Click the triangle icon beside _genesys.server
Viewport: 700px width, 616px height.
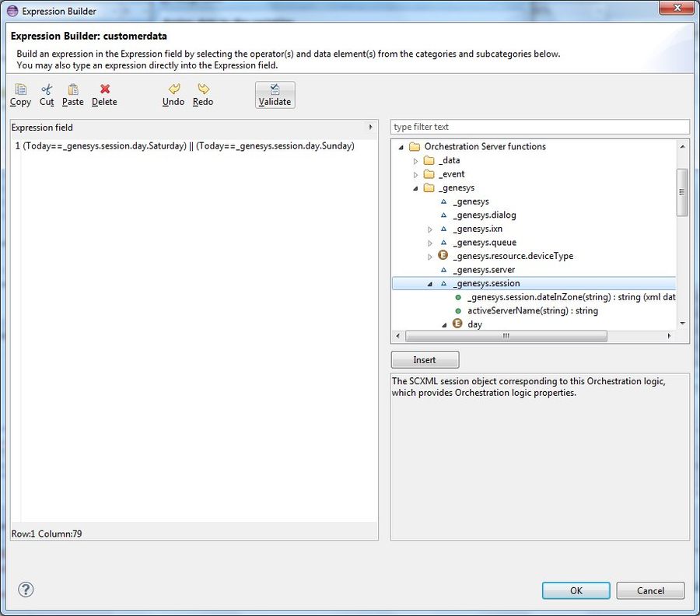click(444, 270)
